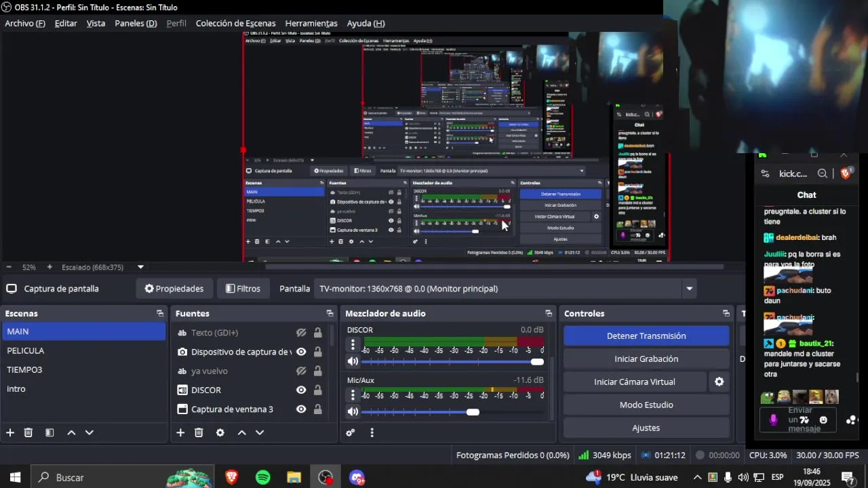Add a new scene with the plus icon
The width and height of the screenshot is (868, 488).
pyautogui.click(x=10, y=432)
